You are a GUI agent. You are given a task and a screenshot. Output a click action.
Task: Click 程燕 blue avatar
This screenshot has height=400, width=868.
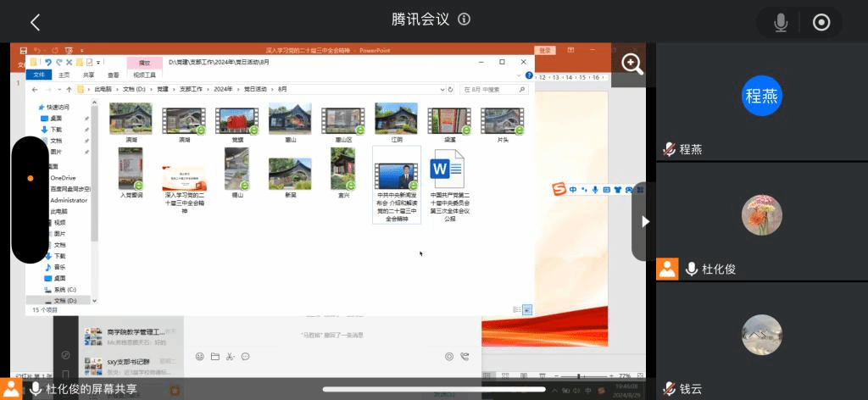click(762, 96)
